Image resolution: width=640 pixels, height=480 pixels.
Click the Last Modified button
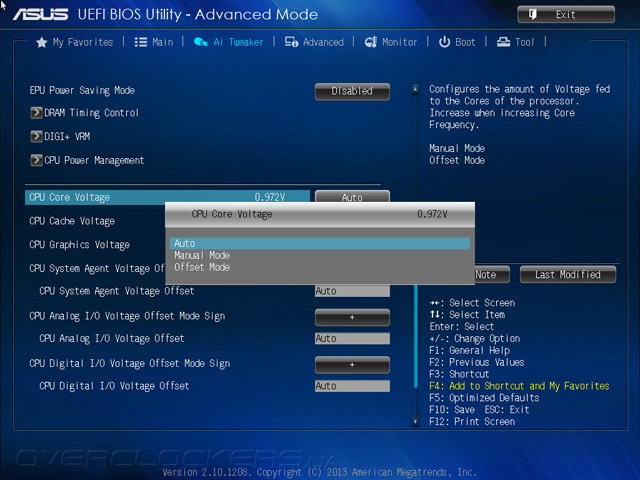tap(568, 274)
